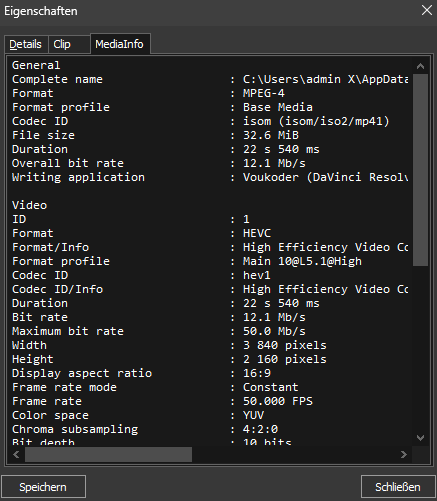Screen dimensions: 437x501
Task: Click the horizontal scrollbar thumb
Action: click(x=108, y=454)
